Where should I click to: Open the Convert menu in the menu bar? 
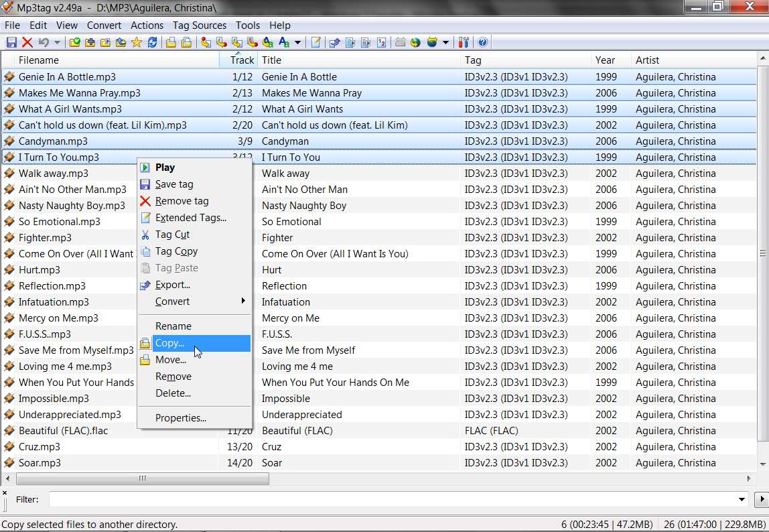104,25
